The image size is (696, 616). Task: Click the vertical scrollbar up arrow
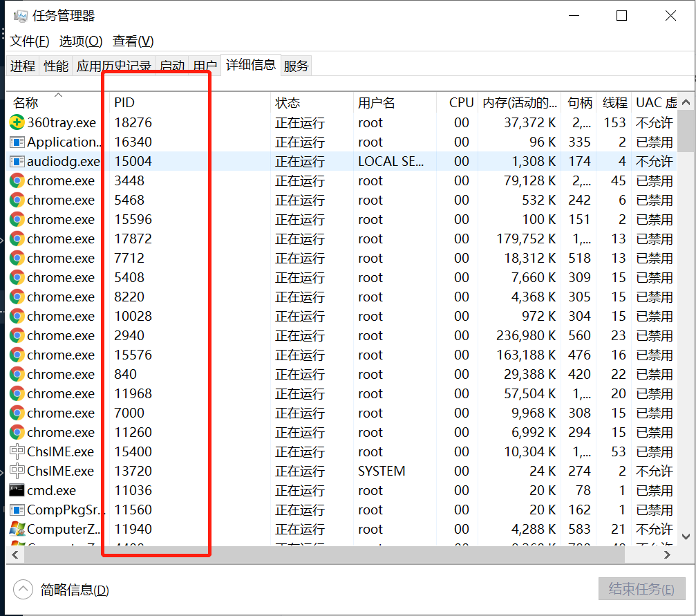[686, 102]
